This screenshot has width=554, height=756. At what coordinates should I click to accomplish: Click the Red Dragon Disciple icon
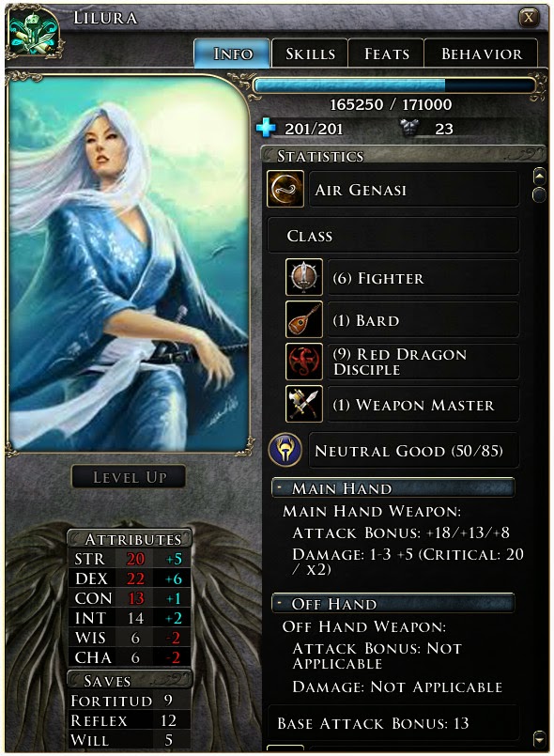[303, 362]
